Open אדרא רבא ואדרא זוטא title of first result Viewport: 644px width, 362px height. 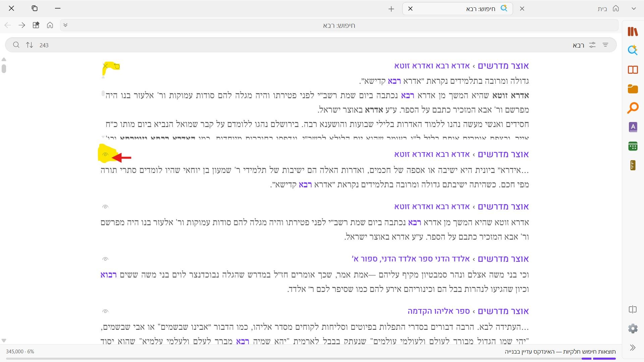coord(432,66)
